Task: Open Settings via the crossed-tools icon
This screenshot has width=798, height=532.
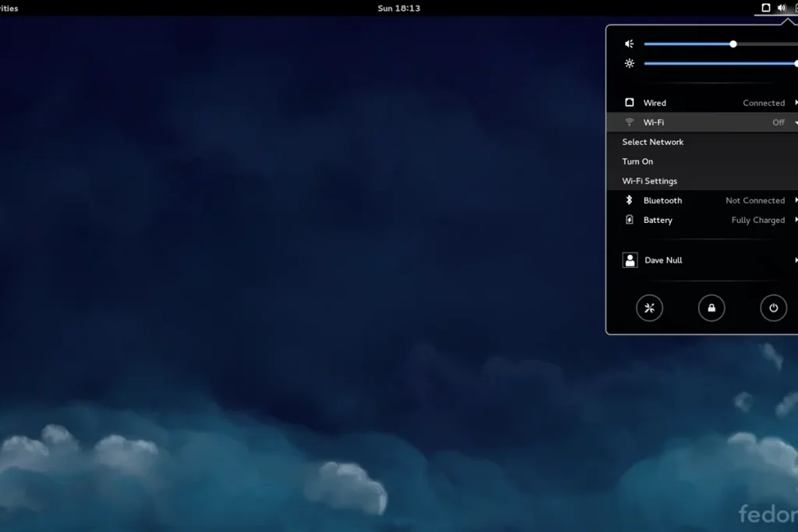Action: 649,308
